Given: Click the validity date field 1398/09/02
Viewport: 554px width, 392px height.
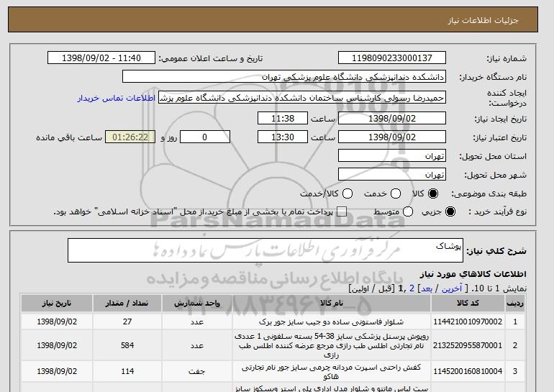Looking at the screenshot, I should pos(392,137).
